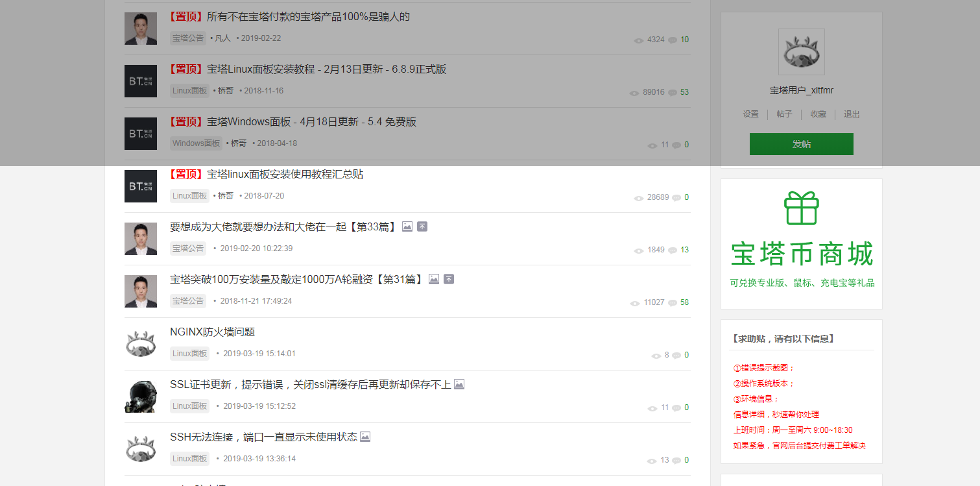The height and width of the screenshot is (486, 980).
Task: Open 要想成为大佬 第33篇 post
Action: point(283,227)
